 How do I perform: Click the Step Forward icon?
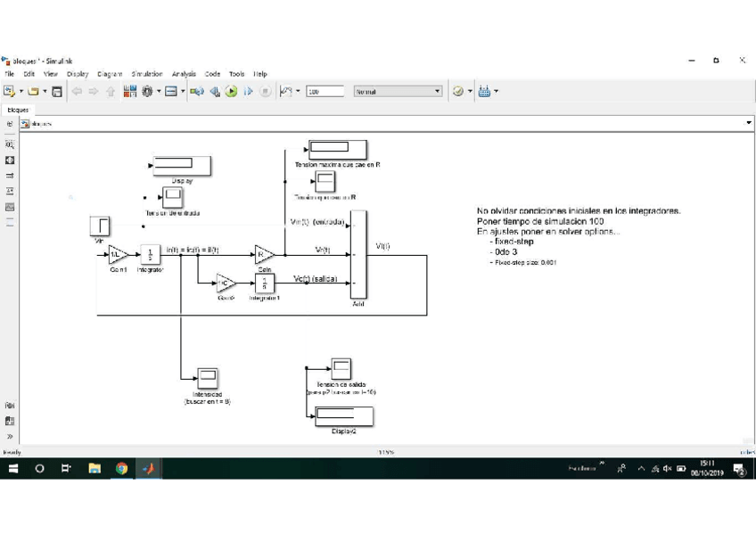click(x=248, y=91)
